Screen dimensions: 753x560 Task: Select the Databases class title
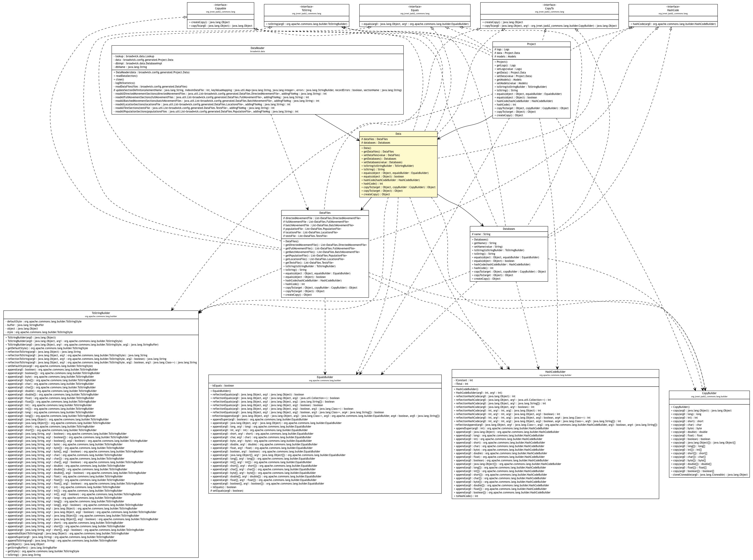(509, 229)
